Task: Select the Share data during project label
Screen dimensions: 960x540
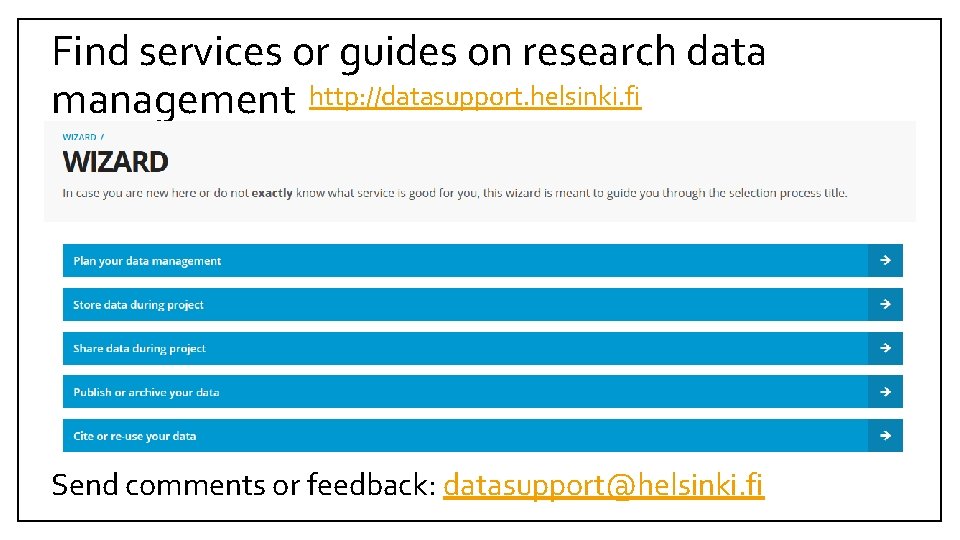Action: point(140,348)
